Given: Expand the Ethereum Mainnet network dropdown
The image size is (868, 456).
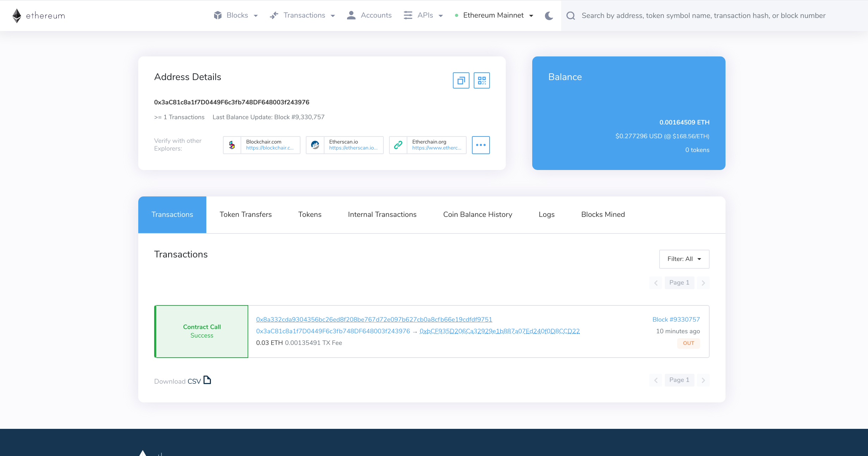Looking at the screenshot, I should click(495, 15).
